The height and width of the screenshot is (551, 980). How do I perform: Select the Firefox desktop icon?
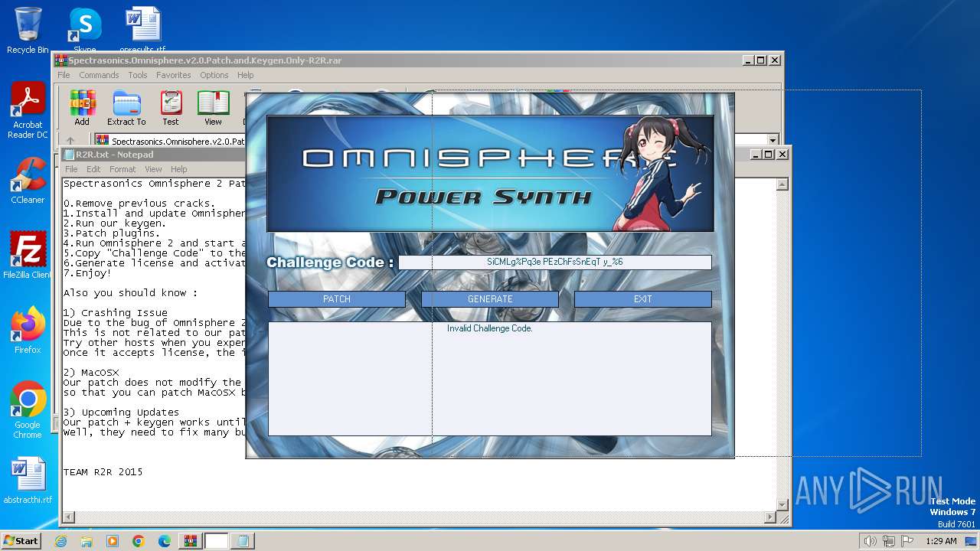coord(28,330)
